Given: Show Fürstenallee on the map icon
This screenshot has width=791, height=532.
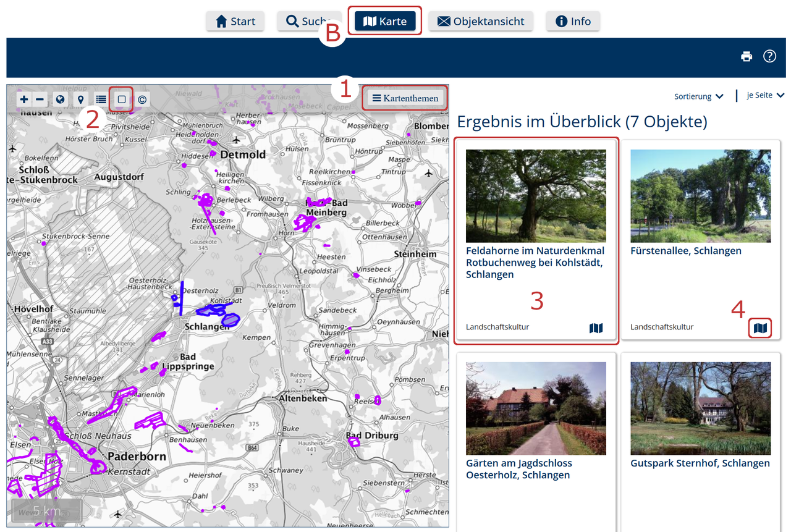Looking at the screenshot, I should tap(761, 328).
